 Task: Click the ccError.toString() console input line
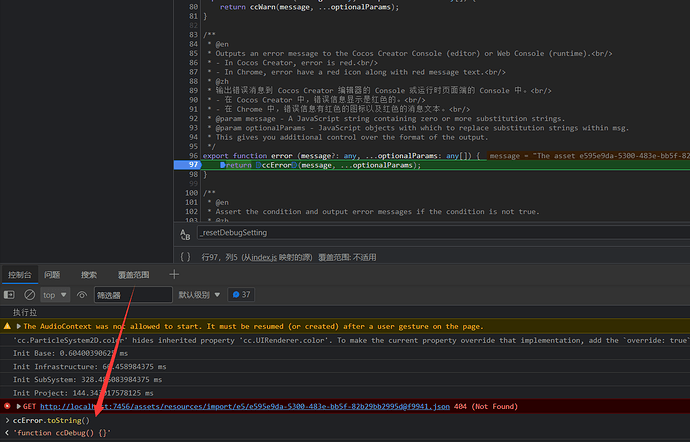51,420
